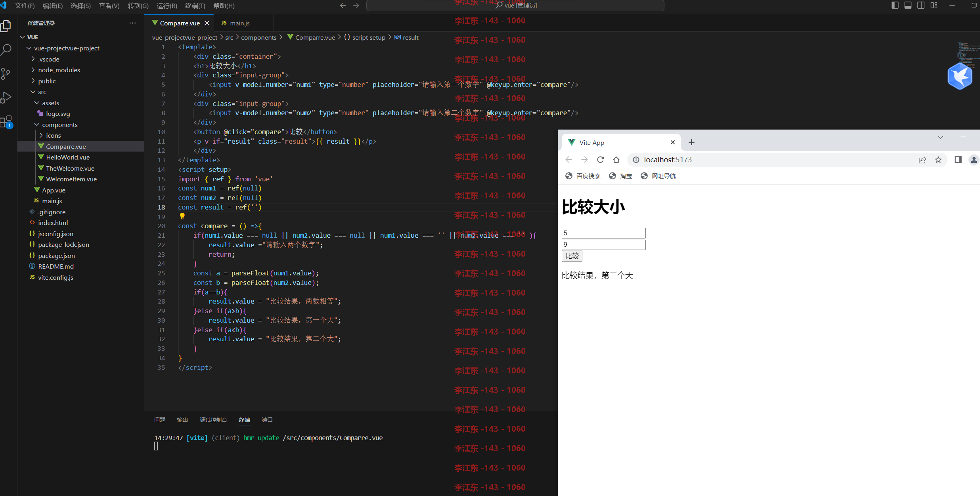Open the 文件(F) menu
This screenshot has width=980, height=496.
pos(25,6)
